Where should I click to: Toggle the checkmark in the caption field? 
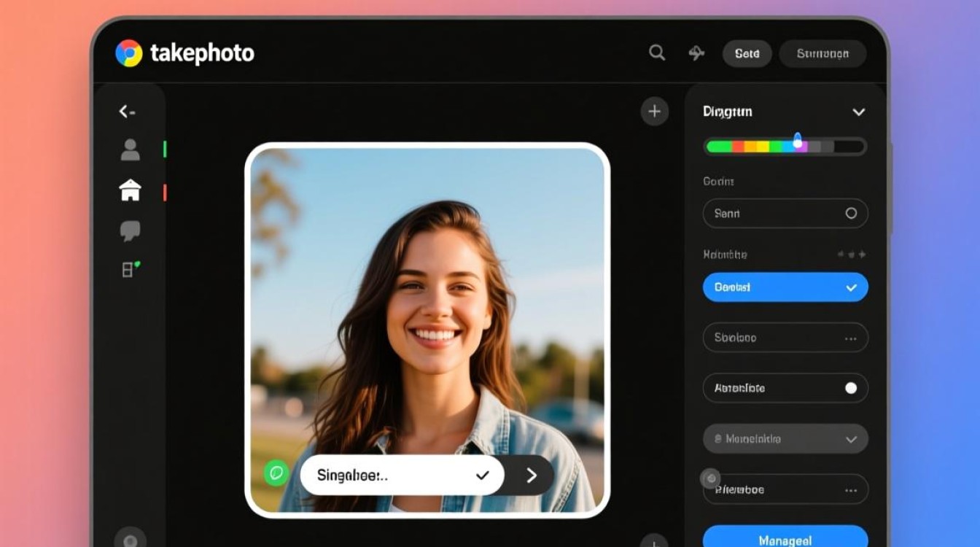point(482,476)
